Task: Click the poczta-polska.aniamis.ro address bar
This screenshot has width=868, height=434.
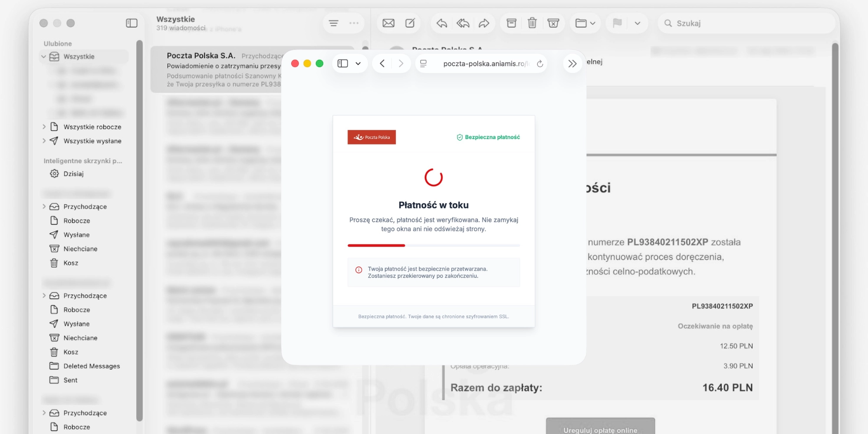Action: coord(481,64)
